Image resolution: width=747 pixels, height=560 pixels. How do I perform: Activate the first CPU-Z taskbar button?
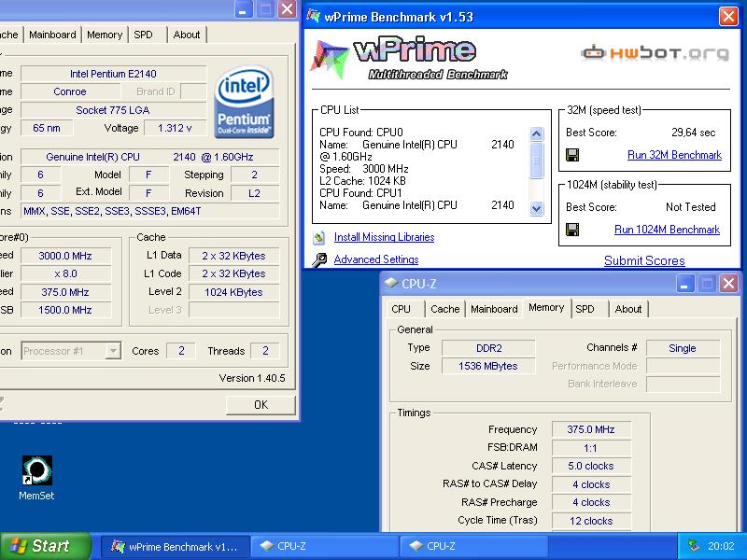324,547
